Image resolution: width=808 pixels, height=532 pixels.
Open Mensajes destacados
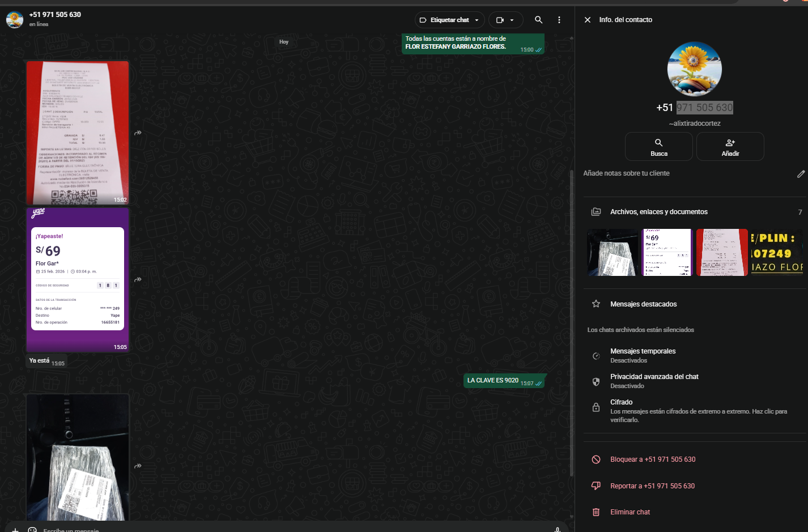643,304
